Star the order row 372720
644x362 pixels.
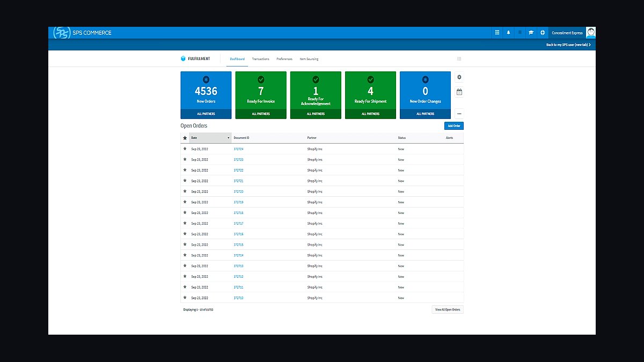point(185,191)
